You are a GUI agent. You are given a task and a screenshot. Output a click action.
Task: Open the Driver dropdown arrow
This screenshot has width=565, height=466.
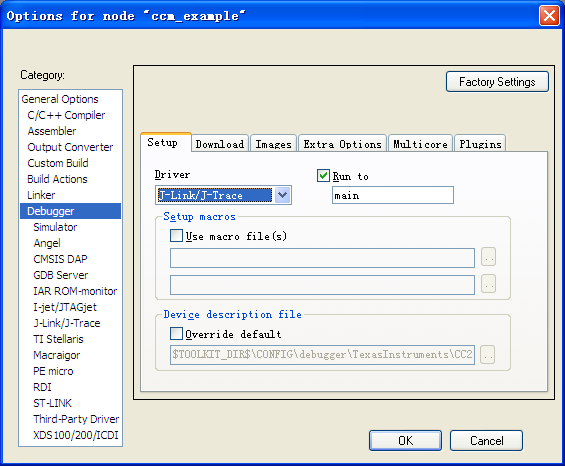click(x=282, y=195)
